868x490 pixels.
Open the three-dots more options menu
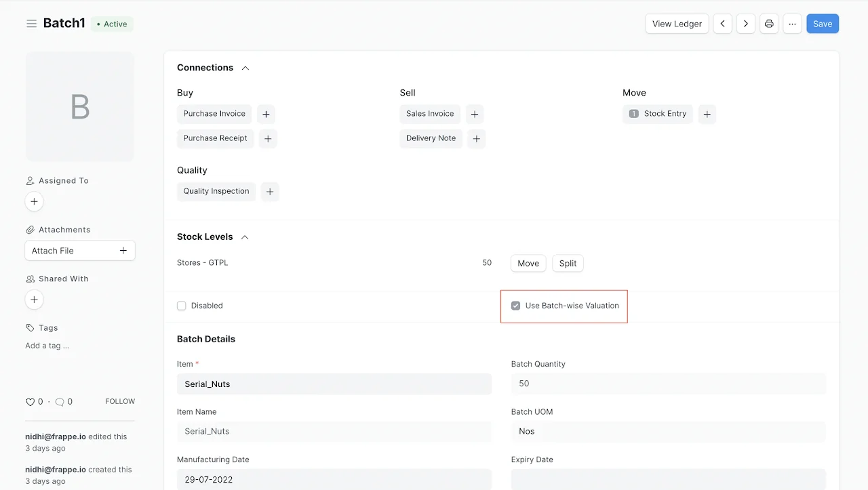coord(792,24)
